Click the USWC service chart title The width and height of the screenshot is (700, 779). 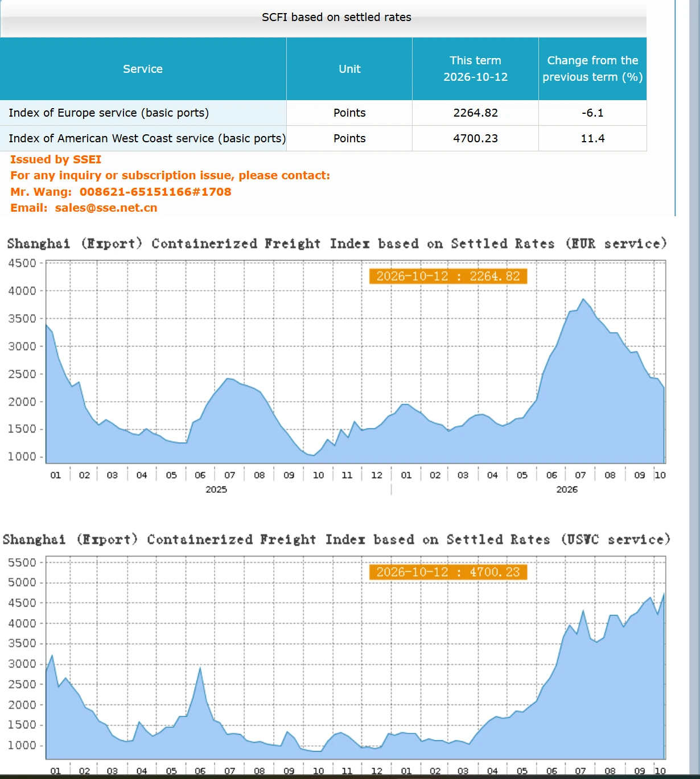point(337,539)
